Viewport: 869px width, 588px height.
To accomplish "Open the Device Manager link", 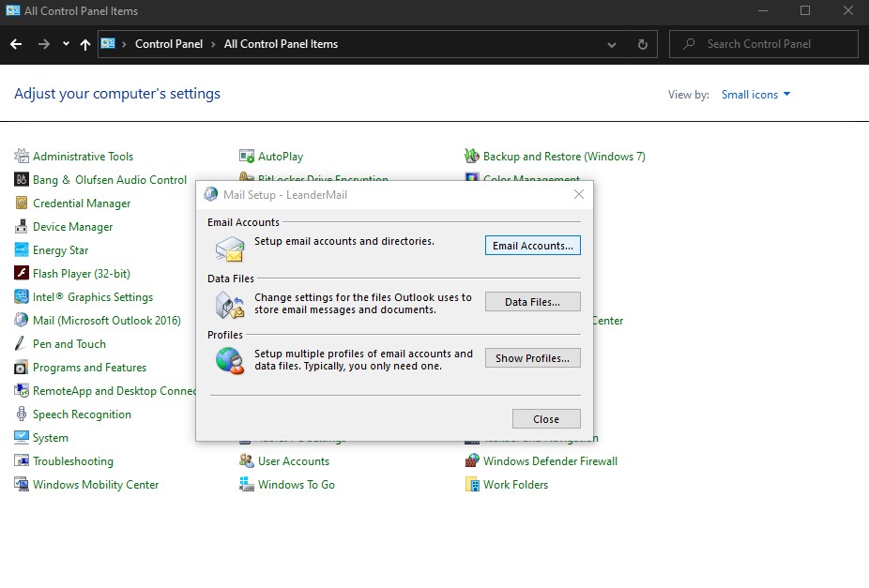I will pyautogui.click(x=72, y=227).
